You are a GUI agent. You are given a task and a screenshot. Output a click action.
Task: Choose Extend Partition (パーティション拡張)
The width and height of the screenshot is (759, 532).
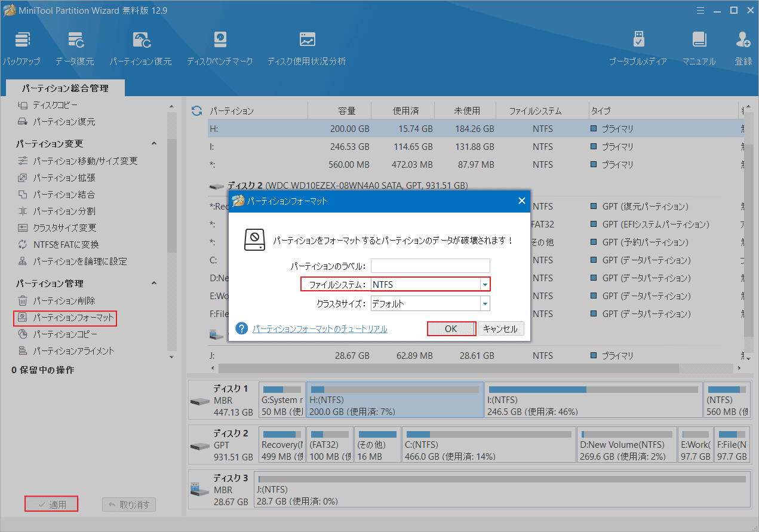(56, 178)
